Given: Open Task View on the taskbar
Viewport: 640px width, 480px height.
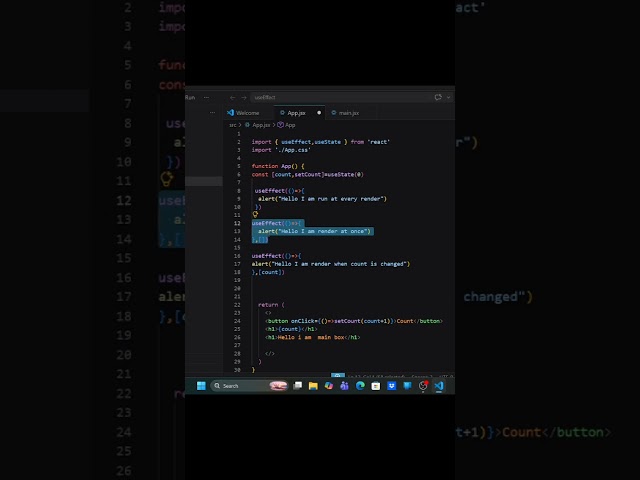Looking at the screenshot, I should (x=298, y=386).
